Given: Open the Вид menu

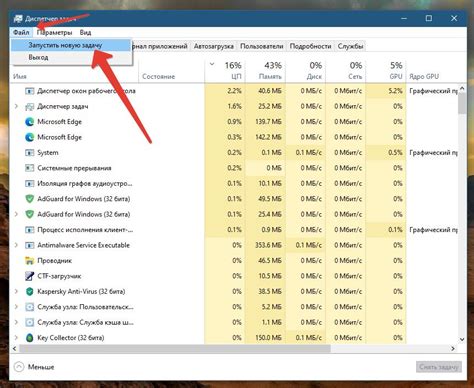Looking at the screenshot, I should [x=85, y=32].
